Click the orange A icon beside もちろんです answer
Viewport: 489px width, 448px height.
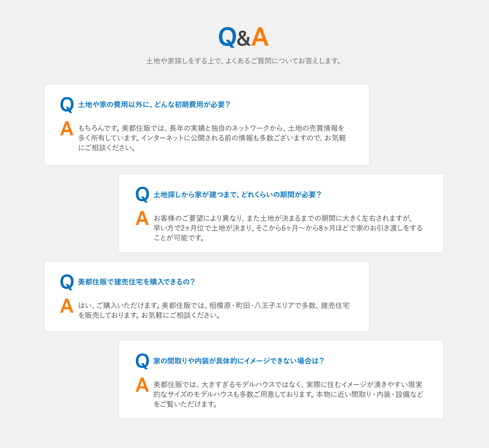[x=67, y=129]
